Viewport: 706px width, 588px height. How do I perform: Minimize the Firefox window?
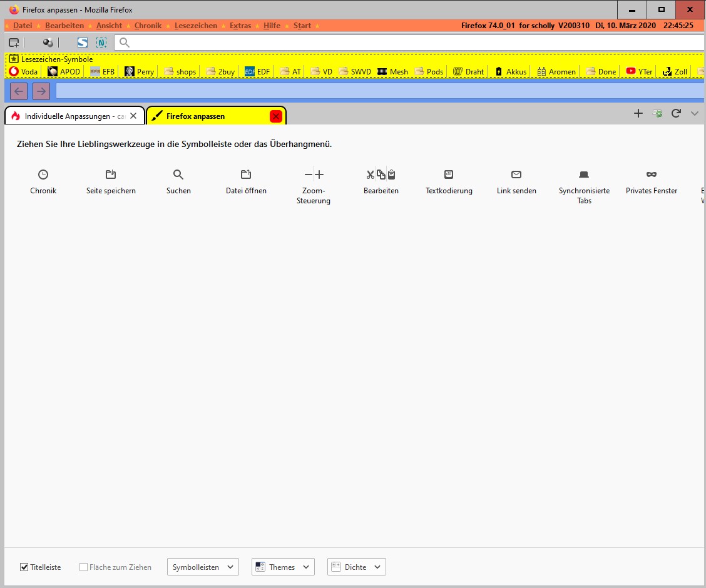(632, 9)
